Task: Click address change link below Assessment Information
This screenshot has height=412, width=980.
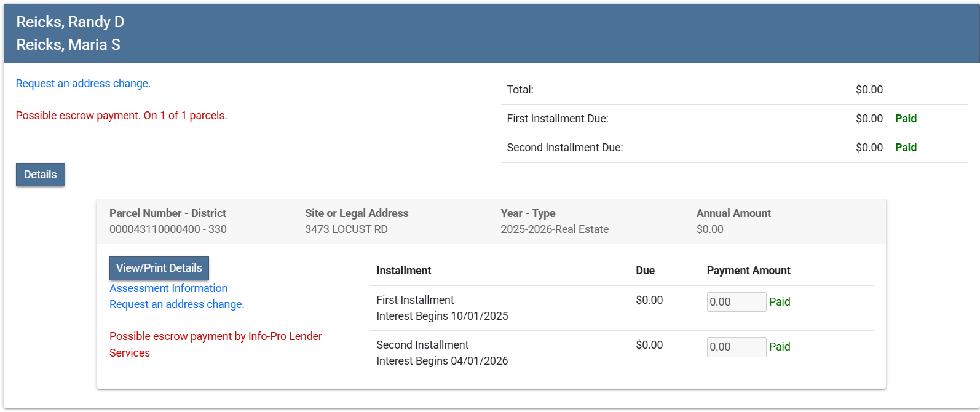Action: [176, 304]
